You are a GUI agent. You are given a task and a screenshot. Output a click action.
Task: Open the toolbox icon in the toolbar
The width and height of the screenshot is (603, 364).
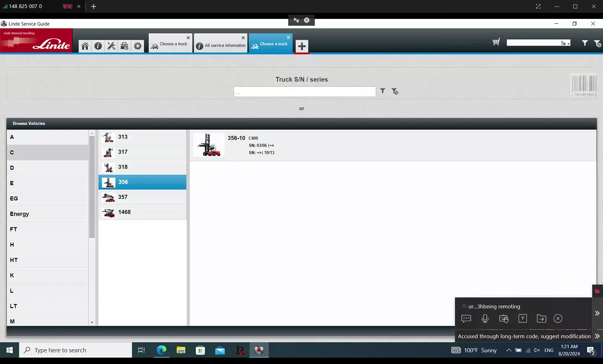(x=125, y=46)
